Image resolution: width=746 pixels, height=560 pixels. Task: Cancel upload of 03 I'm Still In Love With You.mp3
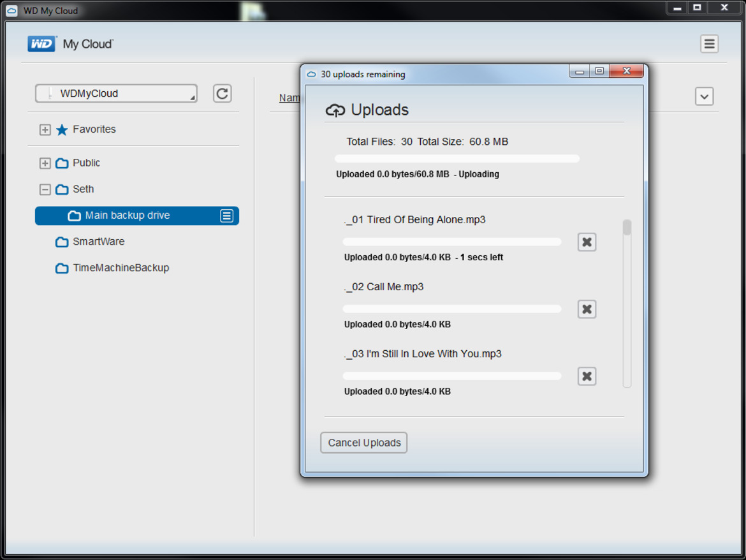587,376
